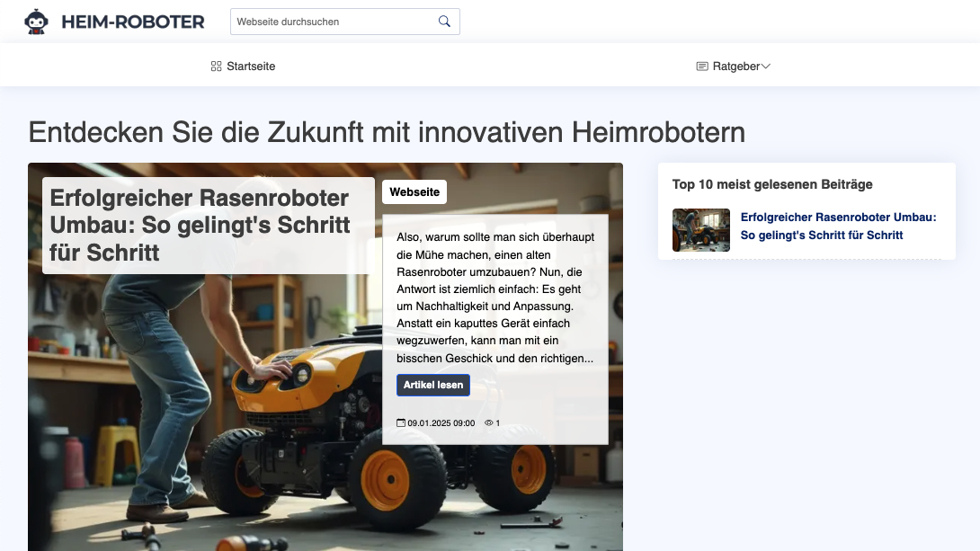Click the Webseite badge on the article card
Image resolution: width=980 pixels, height=551 pixels.
pyautogui.click(x=414, y=191)
